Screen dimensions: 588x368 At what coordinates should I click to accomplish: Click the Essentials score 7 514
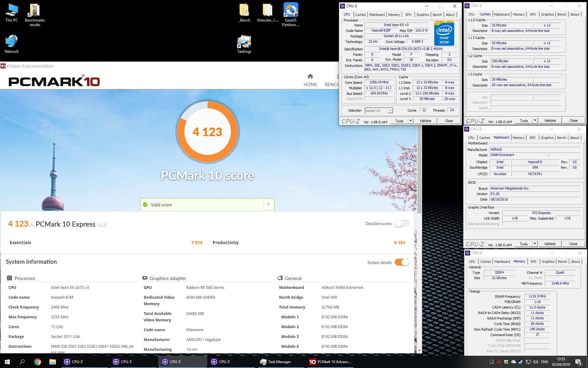[197, 243]
